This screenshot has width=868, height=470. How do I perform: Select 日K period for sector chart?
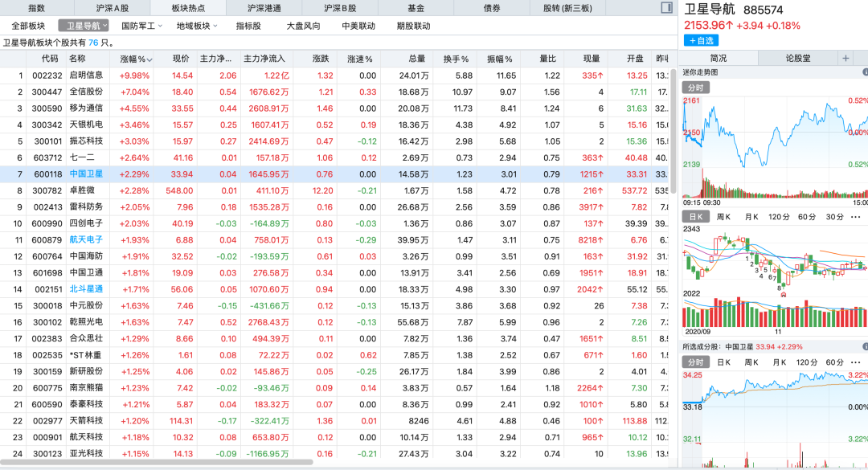click(x=696, y=217)
